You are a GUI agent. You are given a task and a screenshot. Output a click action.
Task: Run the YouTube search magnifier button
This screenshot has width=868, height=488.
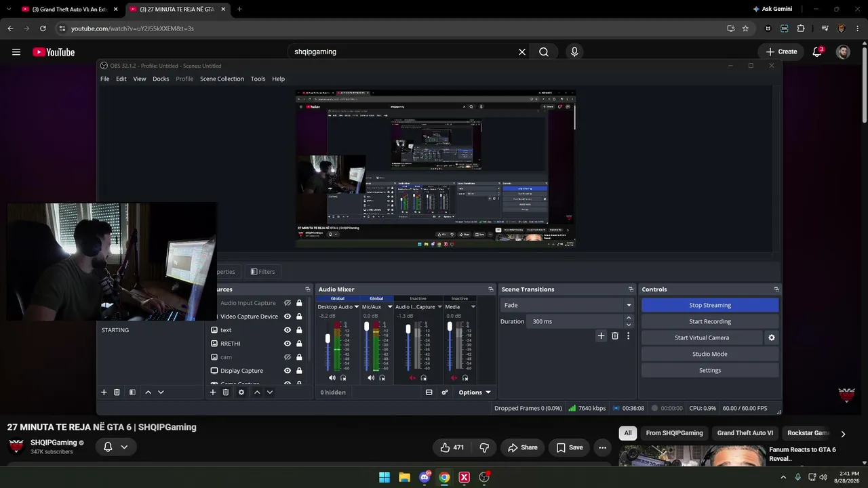544,52
